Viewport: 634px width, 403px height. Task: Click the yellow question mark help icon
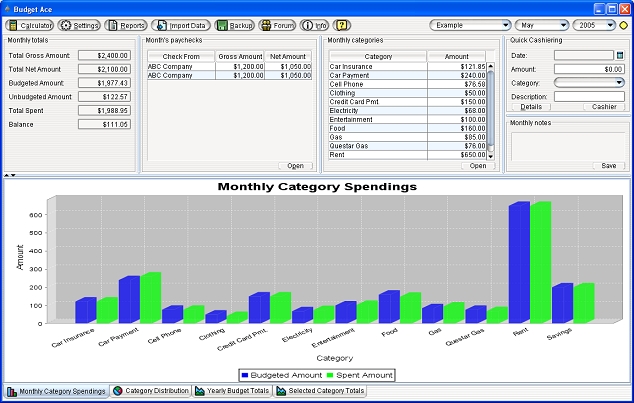pyautogui.click(x=343, y=25)
